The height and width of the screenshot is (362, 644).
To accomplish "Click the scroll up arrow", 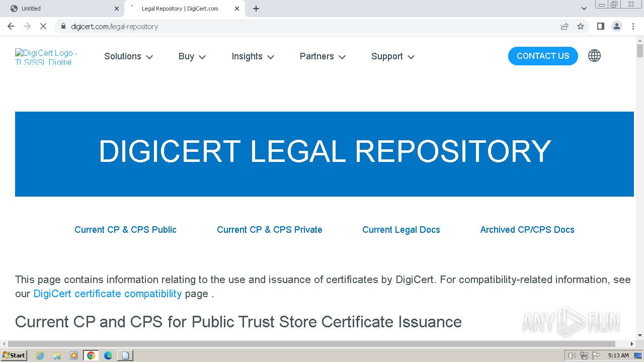I will click(640, 40).
